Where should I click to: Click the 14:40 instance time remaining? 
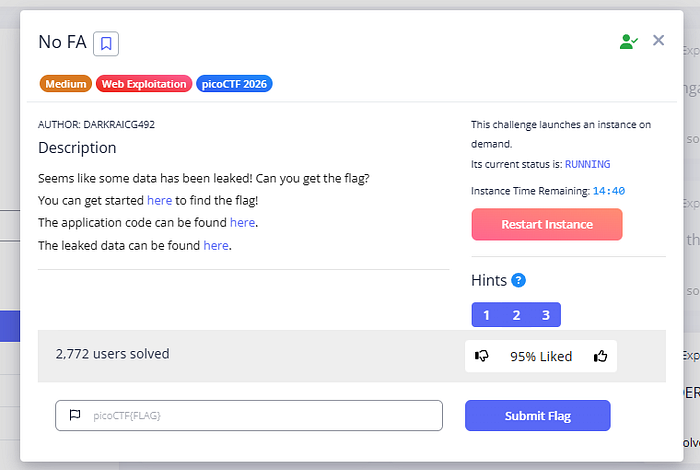pyautogui.click(x=608, y=191)
